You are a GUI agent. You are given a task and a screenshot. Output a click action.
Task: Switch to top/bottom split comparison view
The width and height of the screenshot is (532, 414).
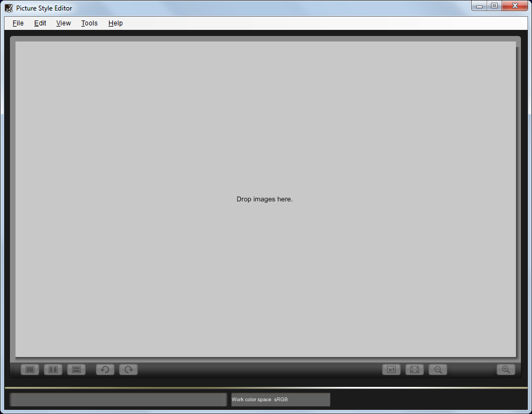click(x=76, y=370)
